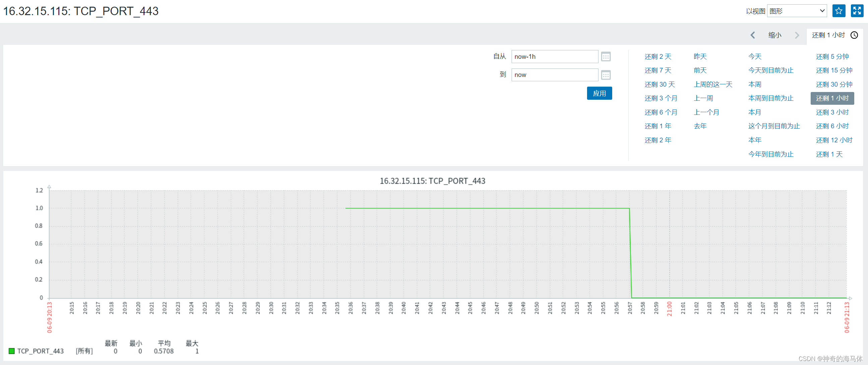Click the 到 field containing now
Viewport: 868px width, 365px height.
pos(554,75)
